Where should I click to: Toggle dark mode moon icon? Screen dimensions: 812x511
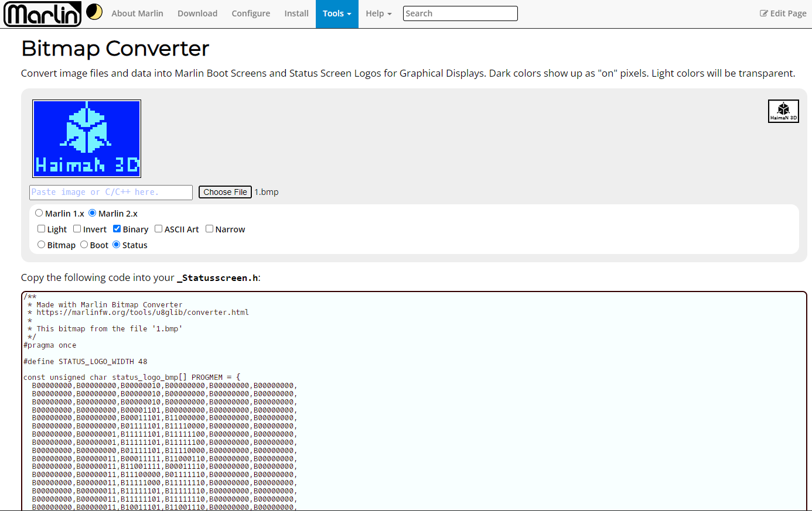pos(94,12)
